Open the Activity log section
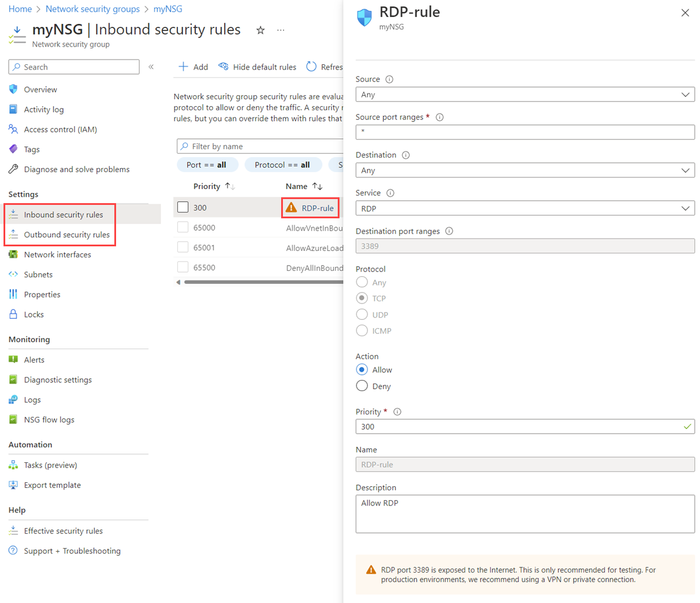Screen dimensions: 700x603 [44, 109]
